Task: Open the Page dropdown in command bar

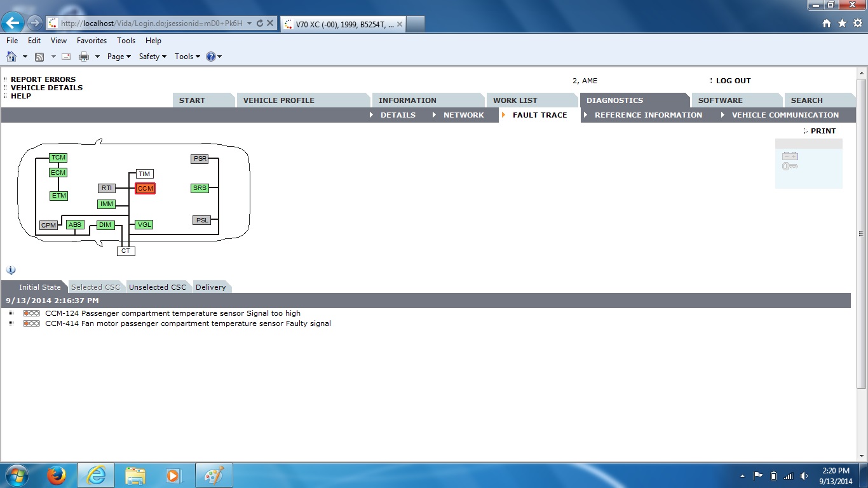Action: (x=119, y=57)
